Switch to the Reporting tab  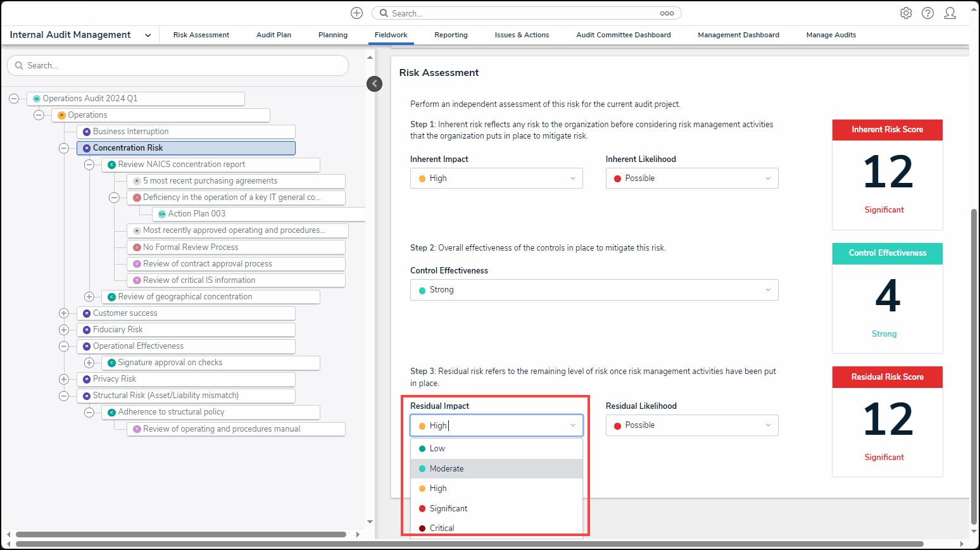[451, 35]
